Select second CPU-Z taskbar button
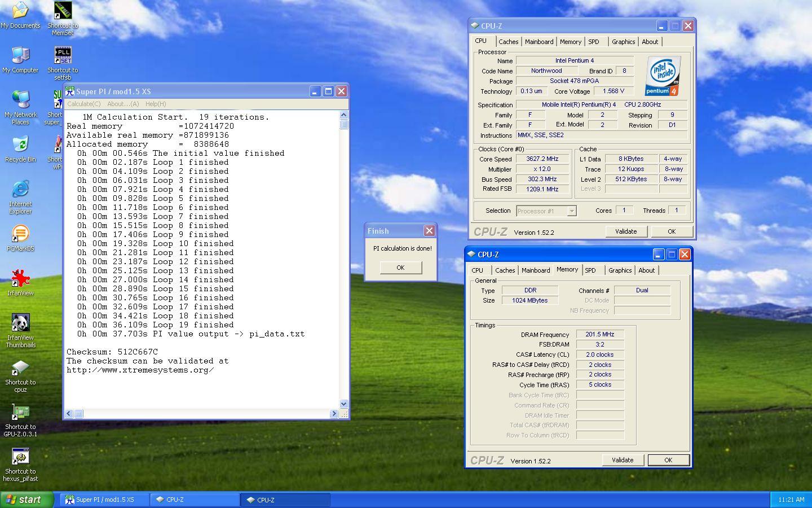 tap(285, 500)
